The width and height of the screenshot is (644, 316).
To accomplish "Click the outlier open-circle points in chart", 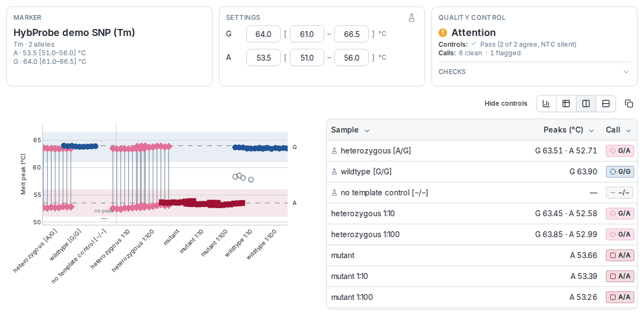I will click(x=243, y=178).
